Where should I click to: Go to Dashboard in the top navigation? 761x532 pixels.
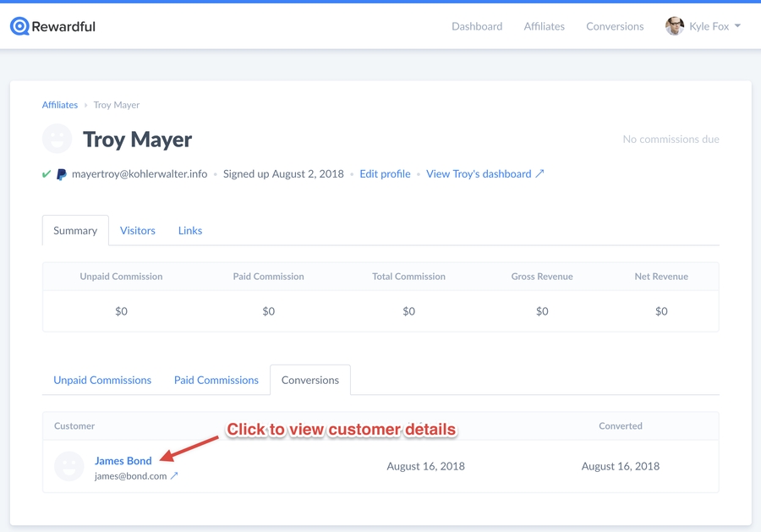click(x=477, y=26)
